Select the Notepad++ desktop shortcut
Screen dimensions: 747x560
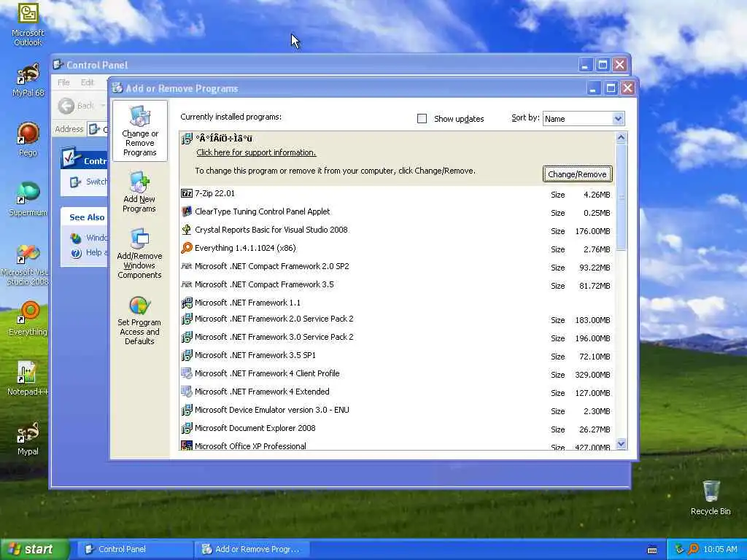pos(28,378)
